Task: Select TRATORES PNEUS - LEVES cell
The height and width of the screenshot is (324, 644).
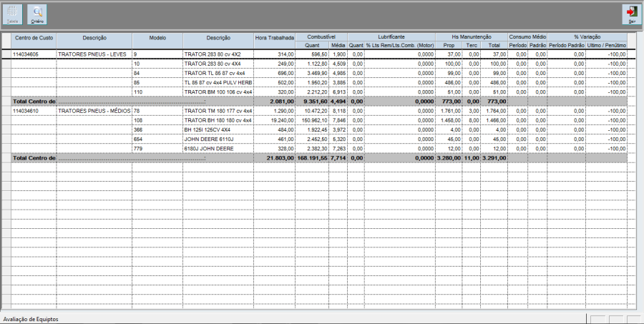Action: click(x=94, y=54)
